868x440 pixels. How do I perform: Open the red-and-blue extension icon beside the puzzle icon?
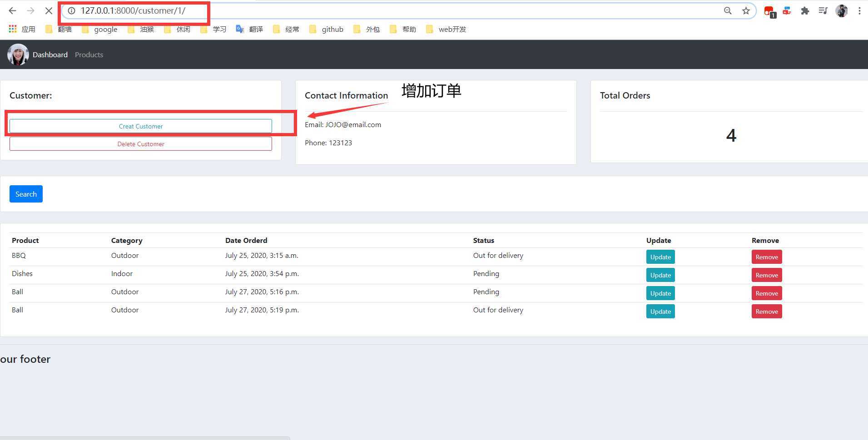point(787,10)
